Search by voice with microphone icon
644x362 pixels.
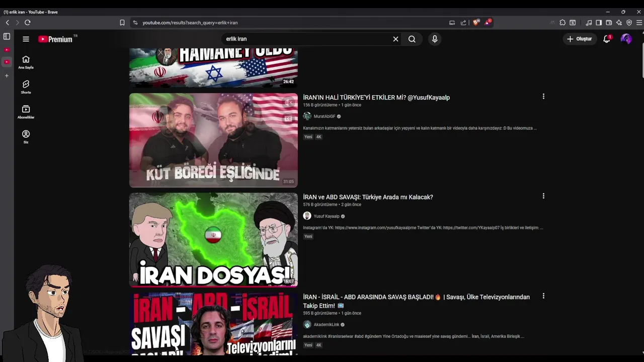435,39
